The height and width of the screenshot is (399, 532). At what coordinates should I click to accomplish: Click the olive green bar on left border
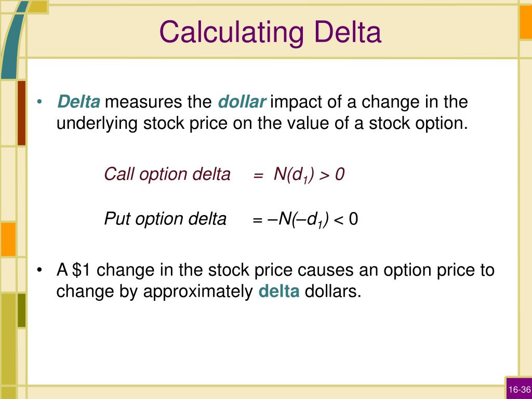coord(21,311)
